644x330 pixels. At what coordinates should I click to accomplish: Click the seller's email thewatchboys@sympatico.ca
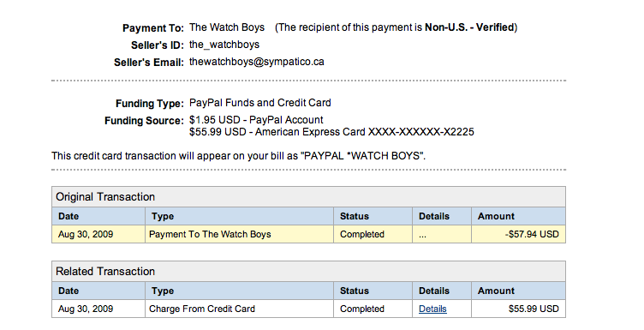point(257,62)
